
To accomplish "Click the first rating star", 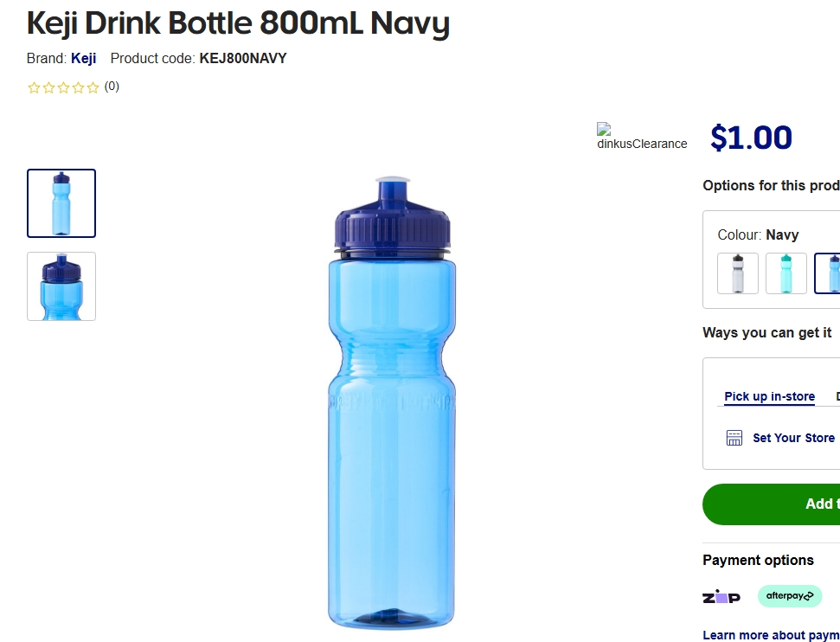I will (x=35, y=87).
